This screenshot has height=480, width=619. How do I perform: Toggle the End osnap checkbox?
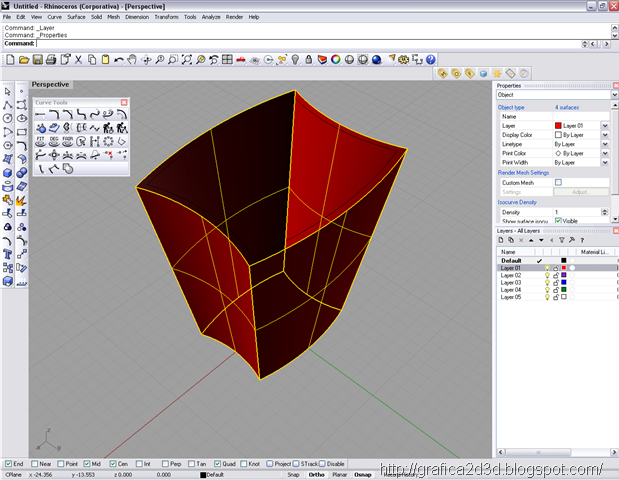(x=8, y=463)
